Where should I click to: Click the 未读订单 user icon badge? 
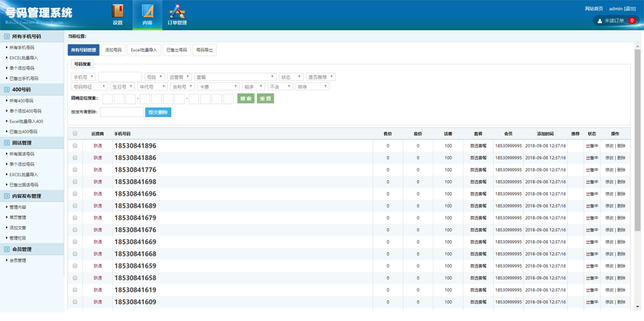(600, 21)
